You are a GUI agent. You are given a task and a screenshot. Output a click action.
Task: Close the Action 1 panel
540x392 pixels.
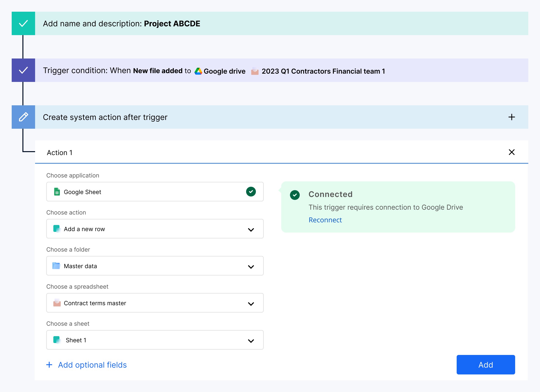point(511,152)
